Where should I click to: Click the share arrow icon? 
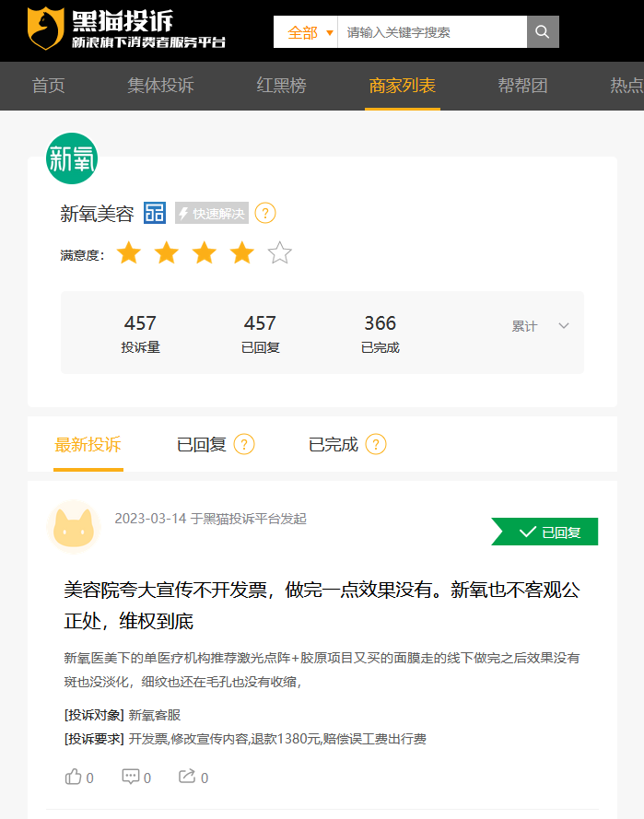point(187,777)
